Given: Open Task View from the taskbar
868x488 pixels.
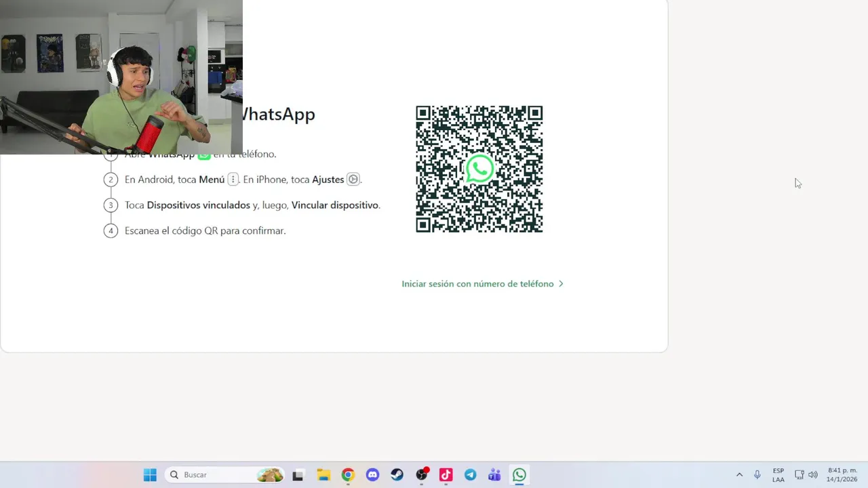Looking at the screenshot, I should [x=298, y=475].
